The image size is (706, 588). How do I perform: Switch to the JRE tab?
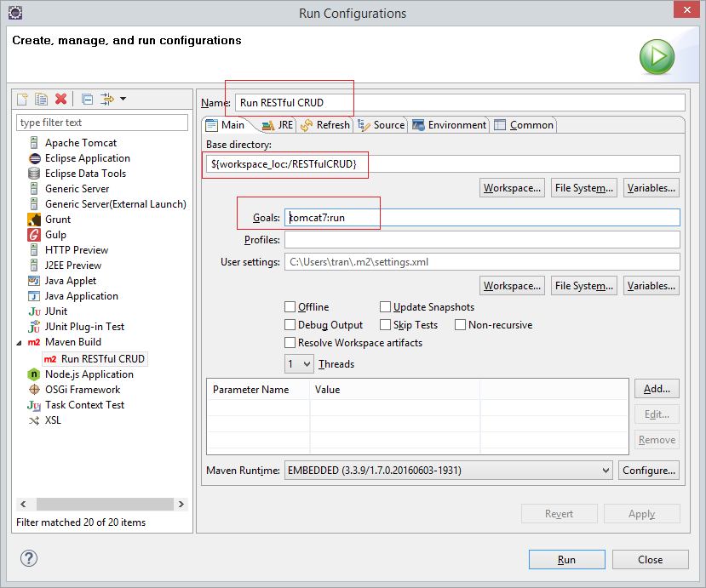[278, 125]
